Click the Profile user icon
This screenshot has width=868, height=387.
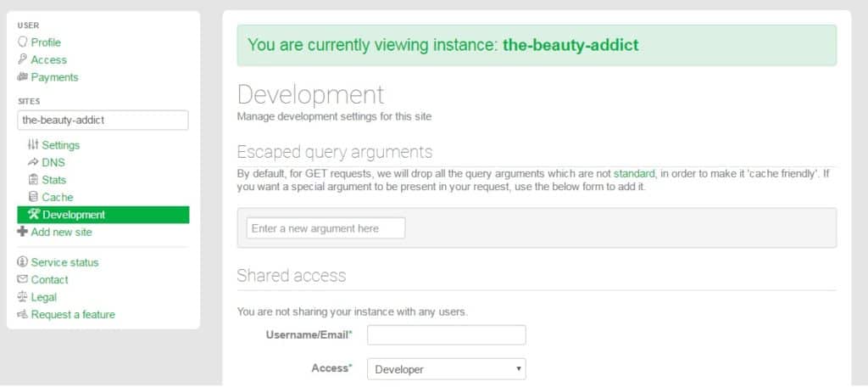coord(22,42)
